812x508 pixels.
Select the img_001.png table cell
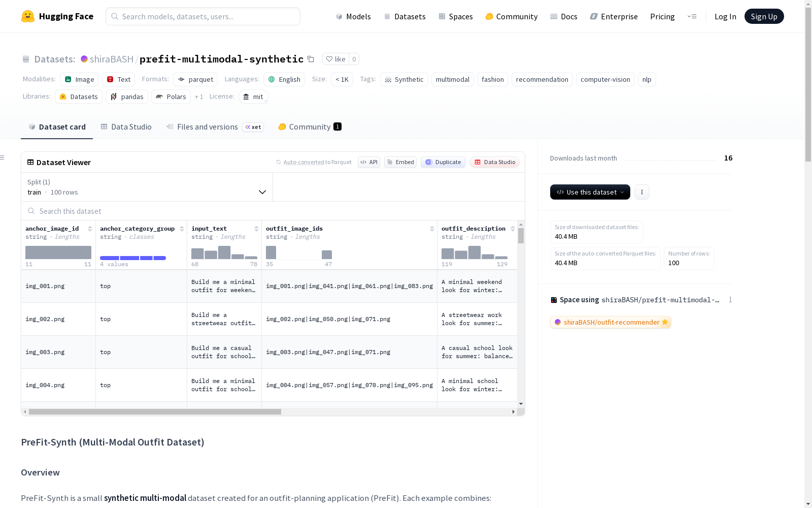[58, 286]
